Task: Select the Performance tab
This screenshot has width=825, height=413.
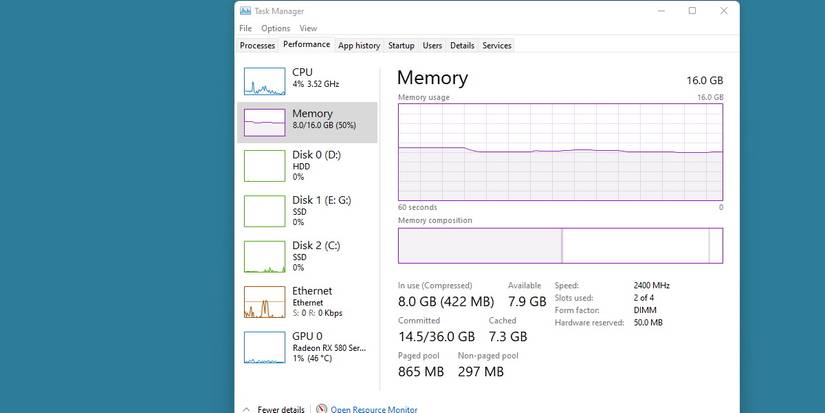Action: (x=307, y=45)
